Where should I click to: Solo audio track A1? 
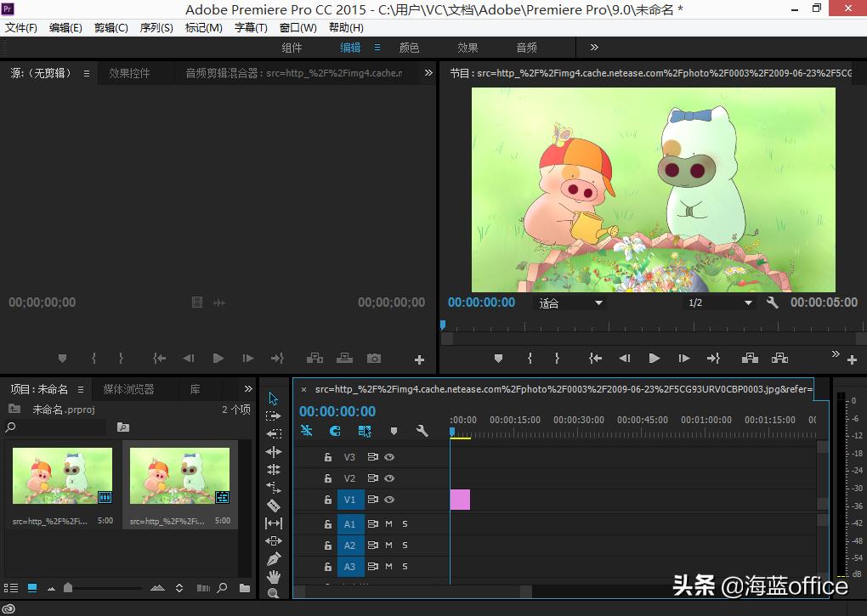pos(405,524)
